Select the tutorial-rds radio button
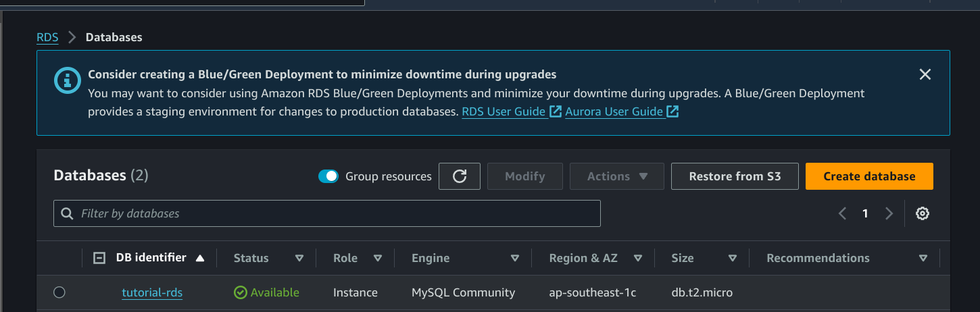Screen dimensions: 980x312 tap(59, 292)
